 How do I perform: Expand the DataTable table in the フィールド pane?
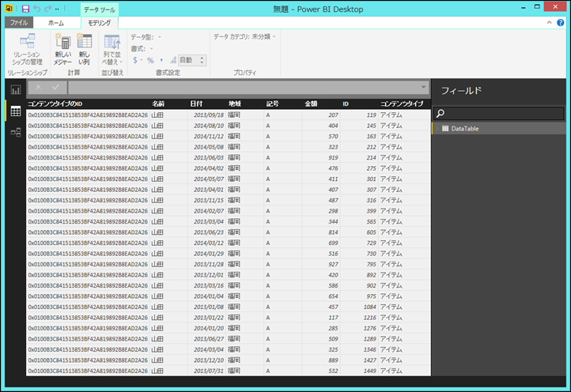pyautogui.click(x=437, y=129)
